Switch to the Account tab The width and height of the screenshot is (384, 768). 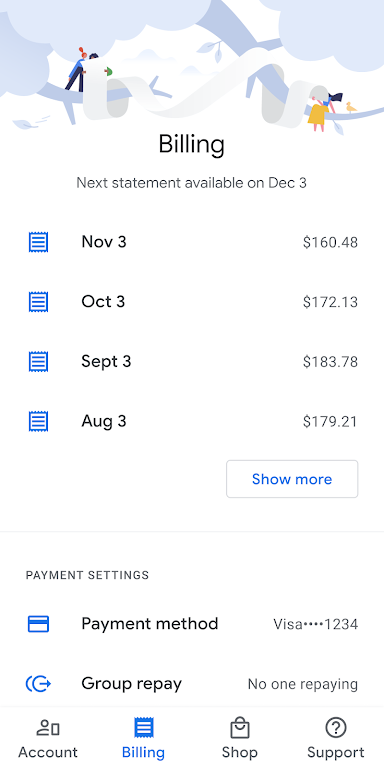click(x=48, y=738)
